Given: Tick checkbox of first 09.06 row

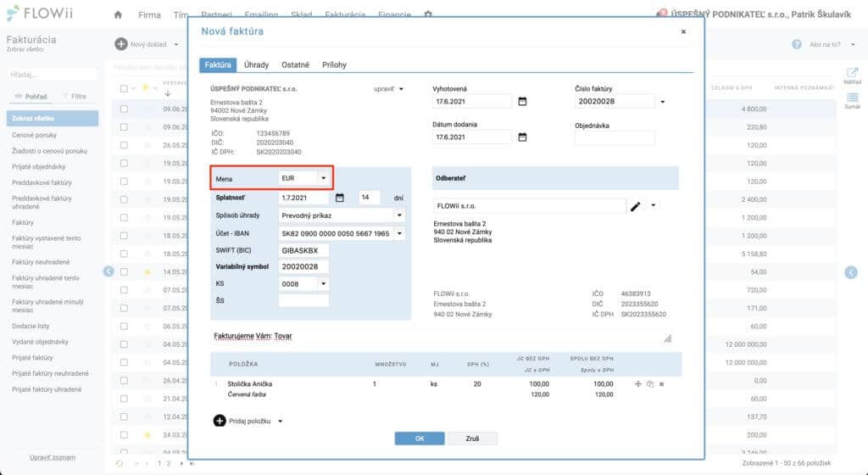Looking at the screenshot, I should [124, 109].
